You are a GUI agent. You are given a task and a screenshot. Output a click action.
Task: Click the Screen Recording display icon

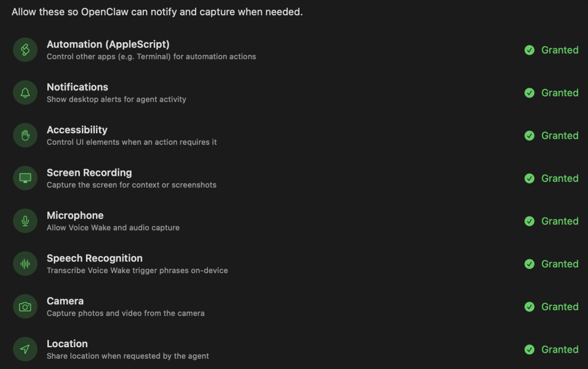pos(25,178)
